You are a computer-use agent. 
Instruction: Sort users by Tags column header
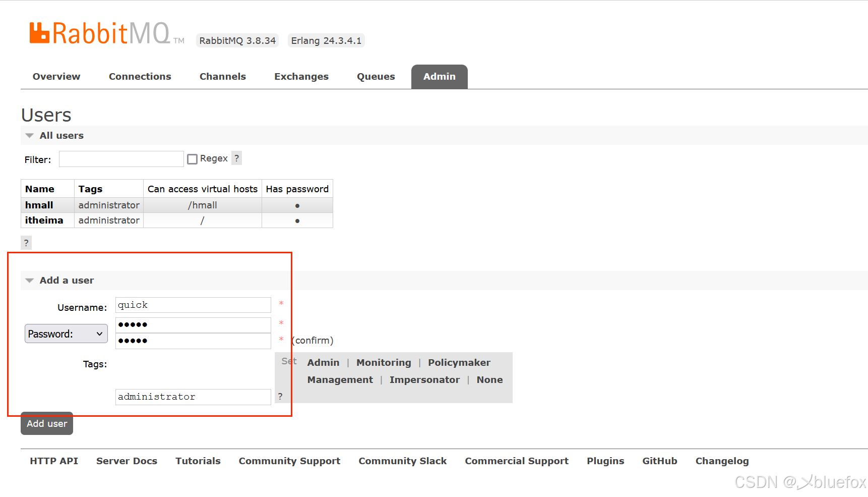pyautogui.click(x=90, y=189)
